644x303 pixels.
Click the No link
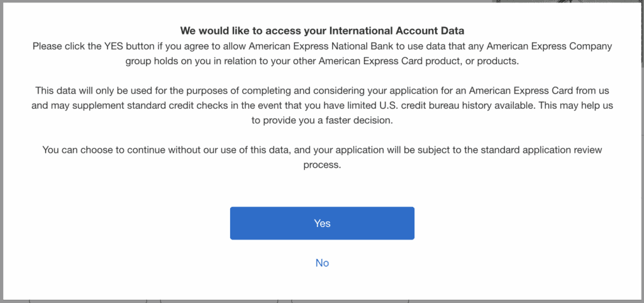(322, 263)
